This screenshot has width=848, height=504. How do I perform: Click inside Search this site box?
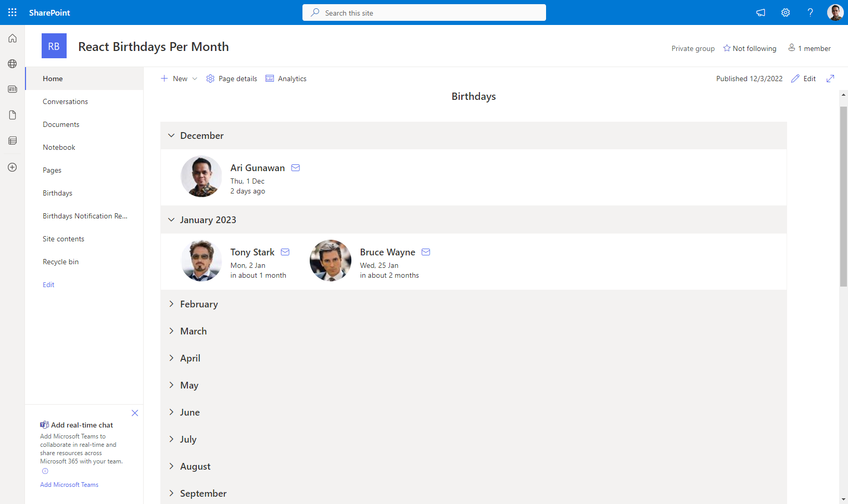424,12
